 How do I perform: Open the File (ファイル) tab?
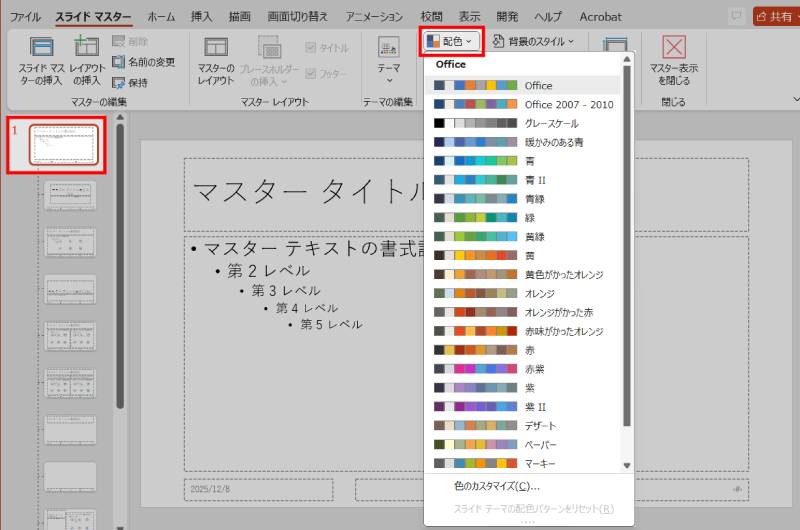tap(25, 17)
